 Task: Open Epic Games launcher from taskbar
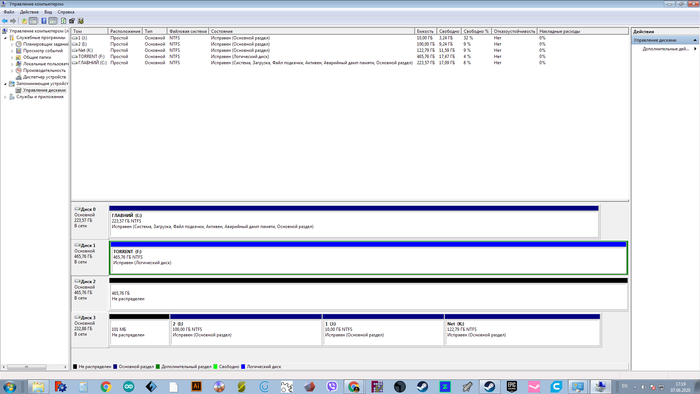point(512,386)
